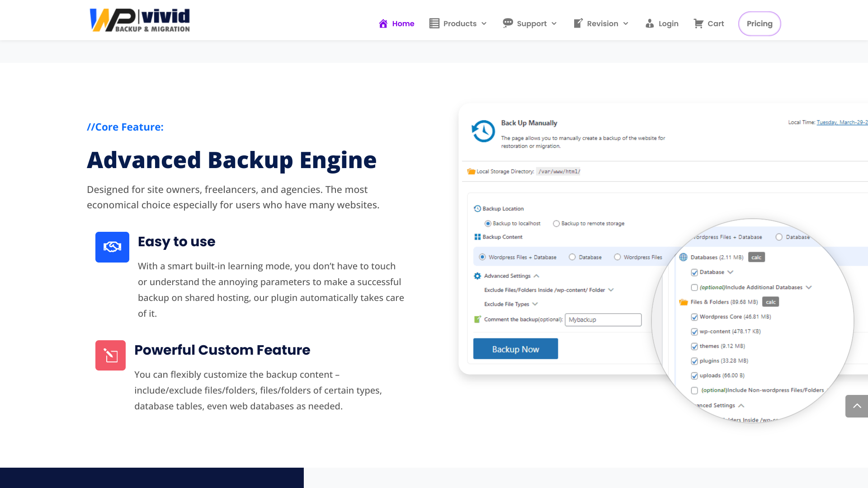Click the Revision pencil icon
Screen dimensions: 868x488
point(577,23)
